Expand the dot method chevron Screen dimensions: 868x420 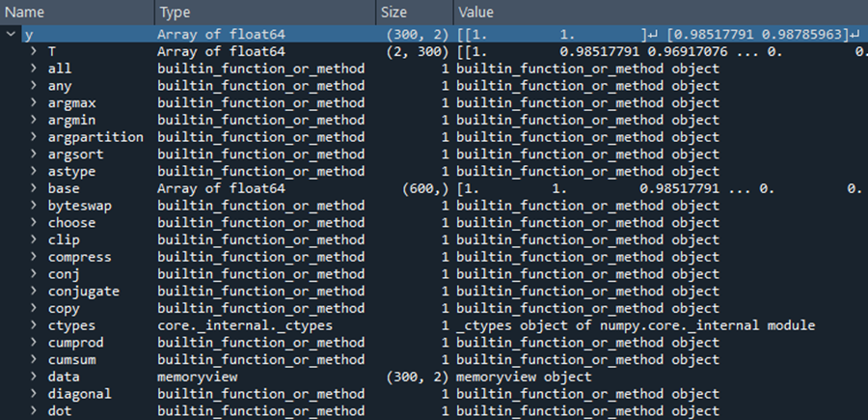pos(34,411)
